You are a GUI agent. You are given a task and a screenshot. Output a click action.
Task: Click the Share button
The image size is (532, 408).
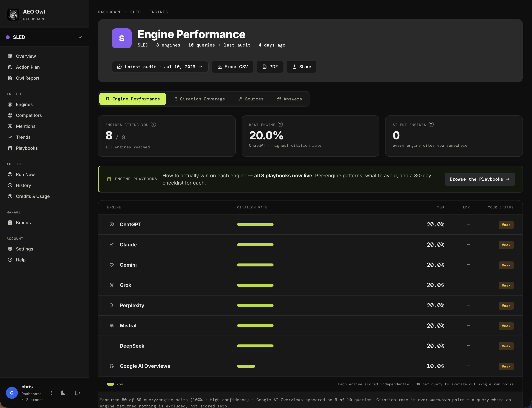(301, 67)
